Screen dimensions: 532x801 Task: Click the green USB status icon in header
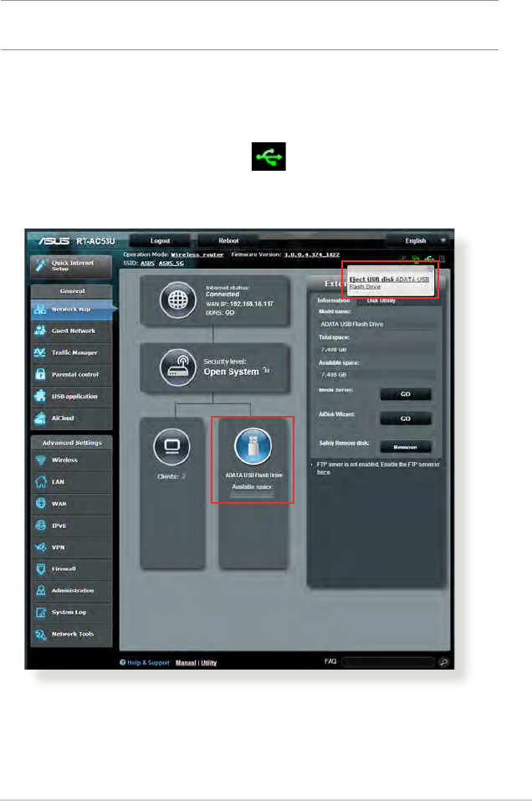(429, 259)
